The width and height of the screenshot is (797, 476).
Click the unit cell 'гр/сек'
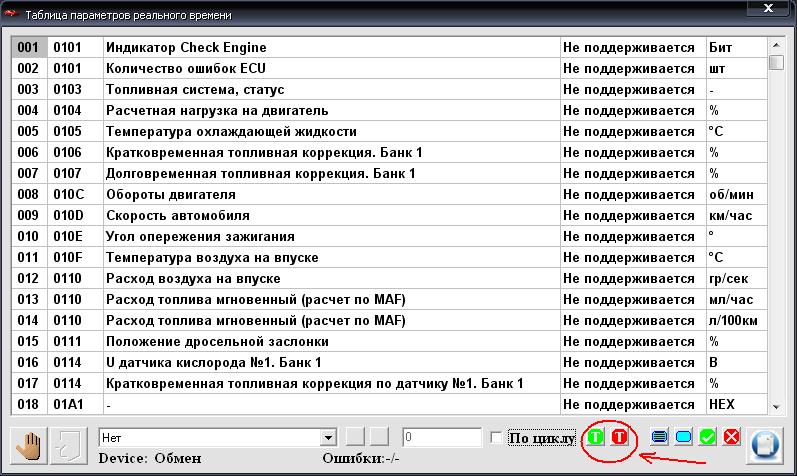[x=737, y=278]
